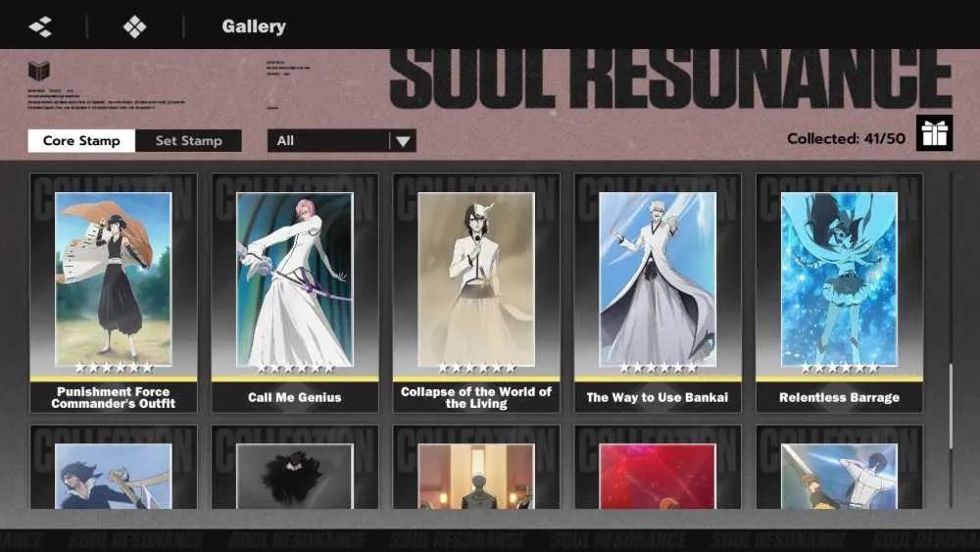
Task: Expand the All filter dropdown arrow
Action: [403, 141]
